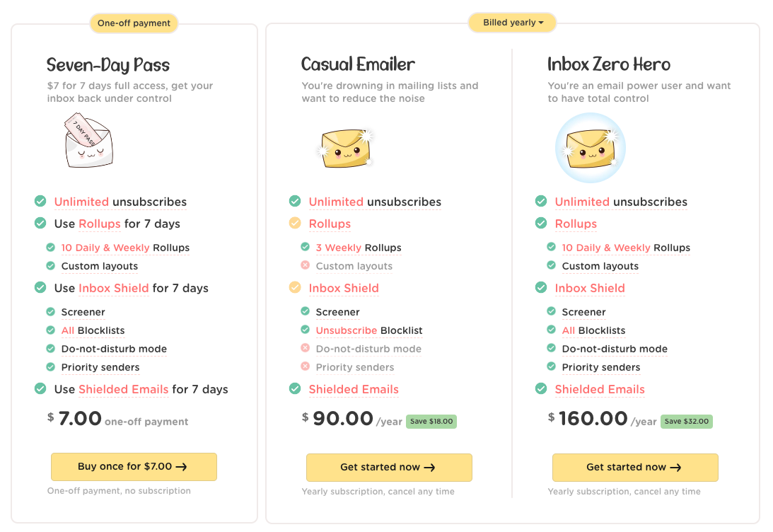Click 3 Weekly Rollups link text

359,248
